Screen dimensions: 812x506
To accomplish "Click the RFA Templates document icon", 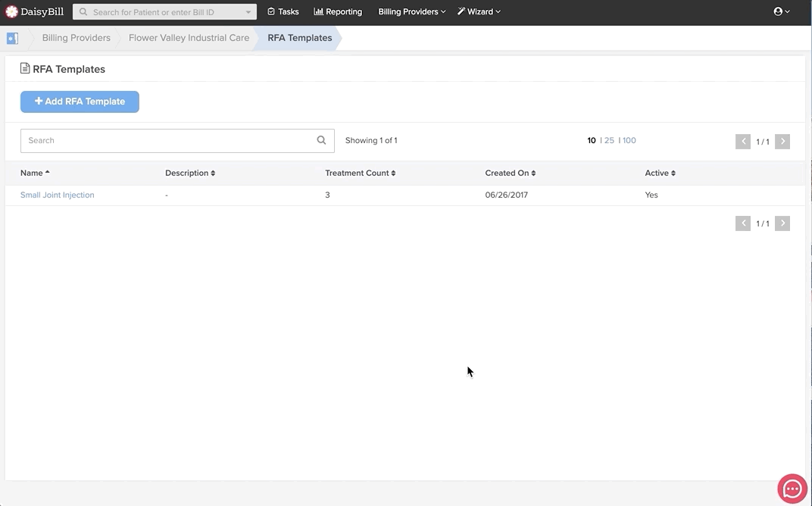I will 25,68.
